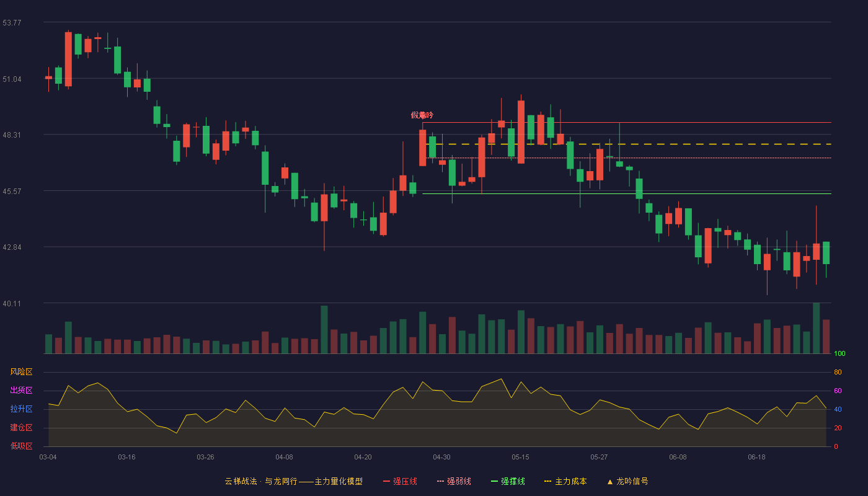Click the 建仓区 zone label

pos(21,428)
